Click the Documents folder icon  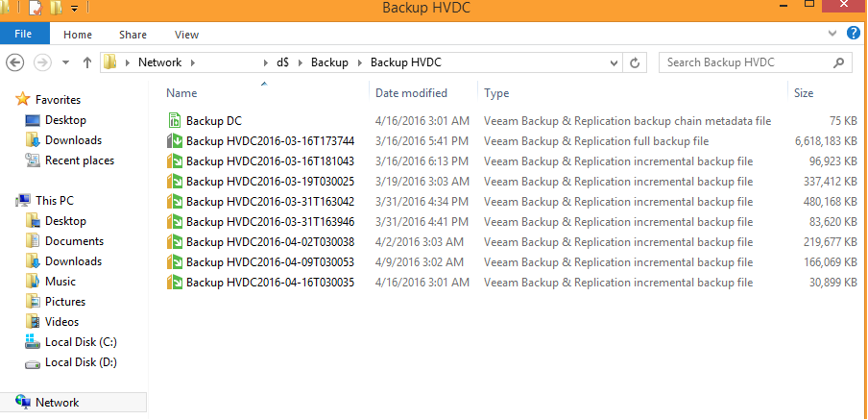pyautogui.click(x=33, y=241)
